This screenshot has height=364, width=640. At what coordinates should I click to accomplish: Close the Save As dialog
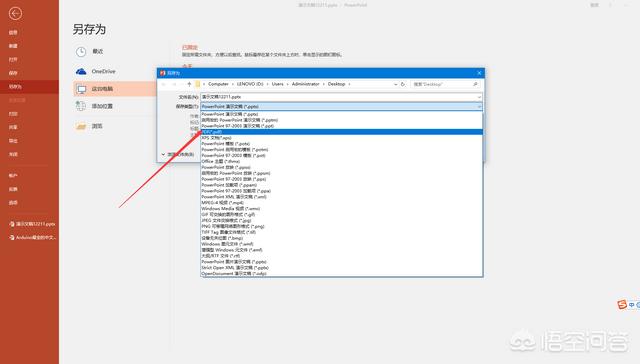479,73
